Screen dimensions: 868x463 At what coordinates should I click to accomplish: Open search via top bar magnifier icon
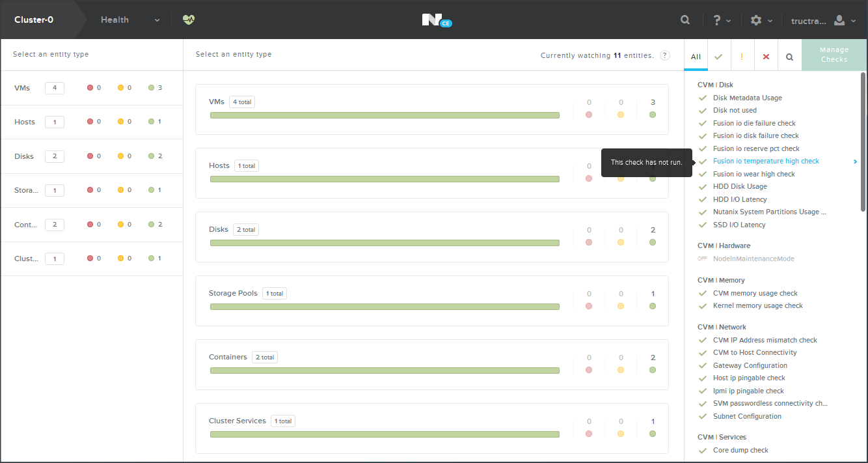685,20
